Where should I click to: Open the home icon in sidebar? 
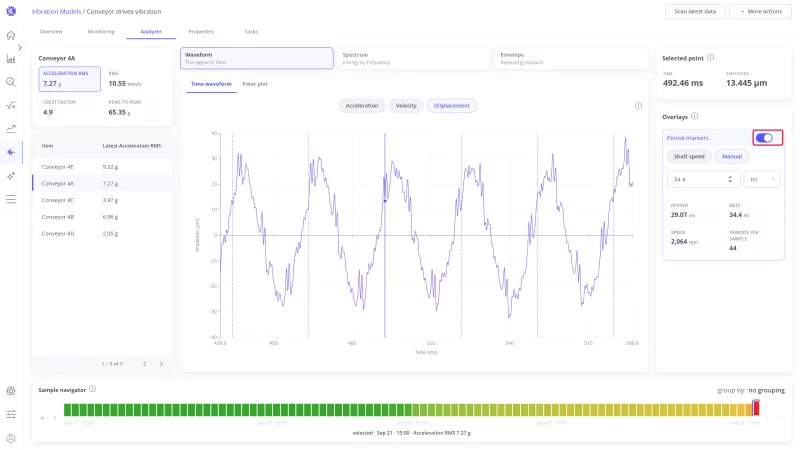coord(11,35)
